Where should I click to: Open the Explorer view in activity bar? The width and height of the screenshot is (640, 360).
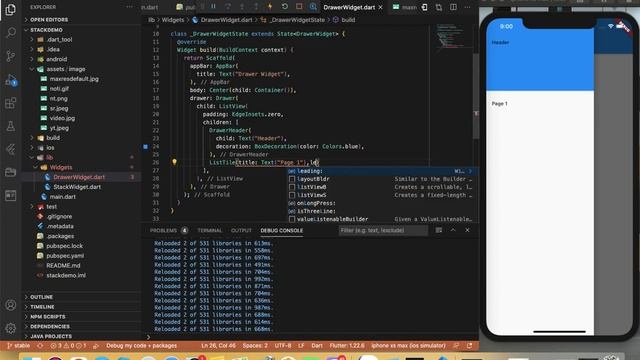click(x=11, y=9)
